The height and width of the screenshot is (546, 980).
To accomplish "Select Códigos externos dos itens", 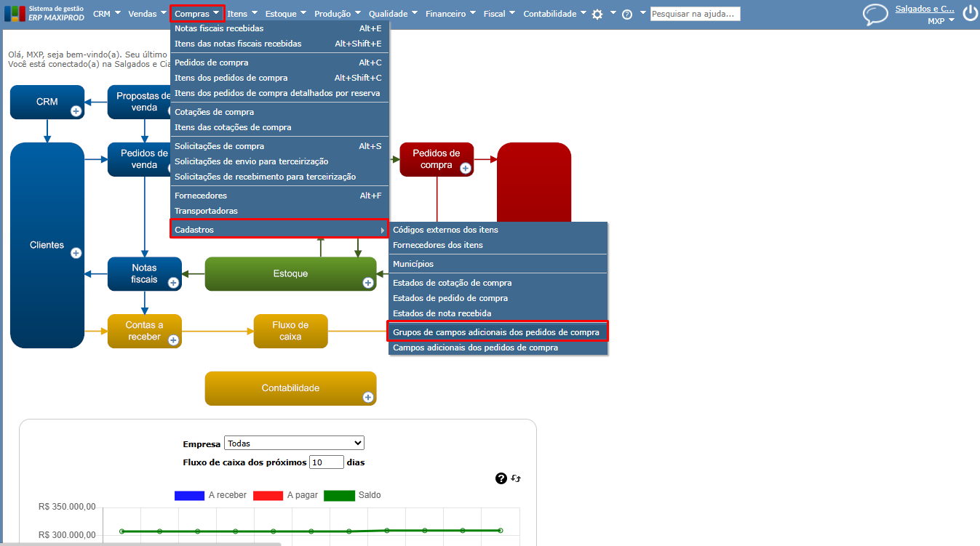I will click(x=498, y=230).
